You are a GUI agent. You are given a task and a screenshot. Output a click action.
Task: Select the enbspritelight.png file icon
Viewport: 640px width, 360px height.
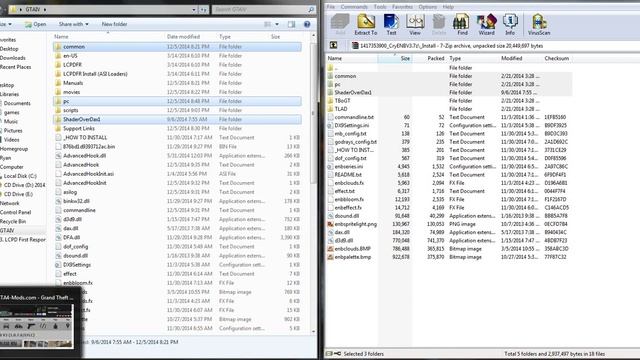click(x=331, y=224)
